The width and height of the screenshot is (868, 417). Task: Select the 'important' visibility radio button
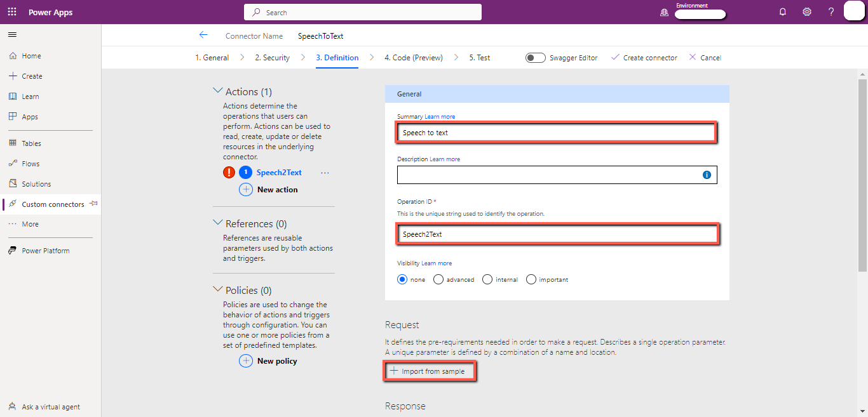click(x=531, y=279)
